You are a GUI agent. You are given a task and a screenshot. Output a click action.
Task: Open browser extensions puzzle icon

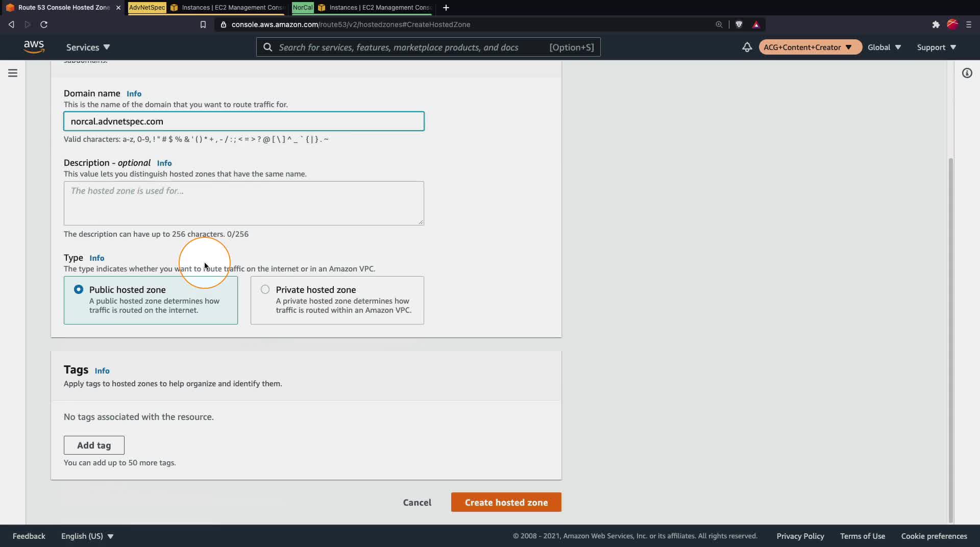[936, 24]
